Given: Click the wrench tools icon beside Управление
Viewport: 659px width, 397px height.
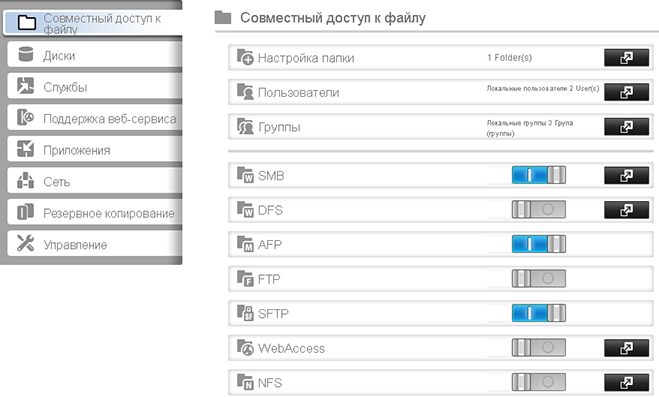Looking at the screenshot, I should click(x=25, y=243).
